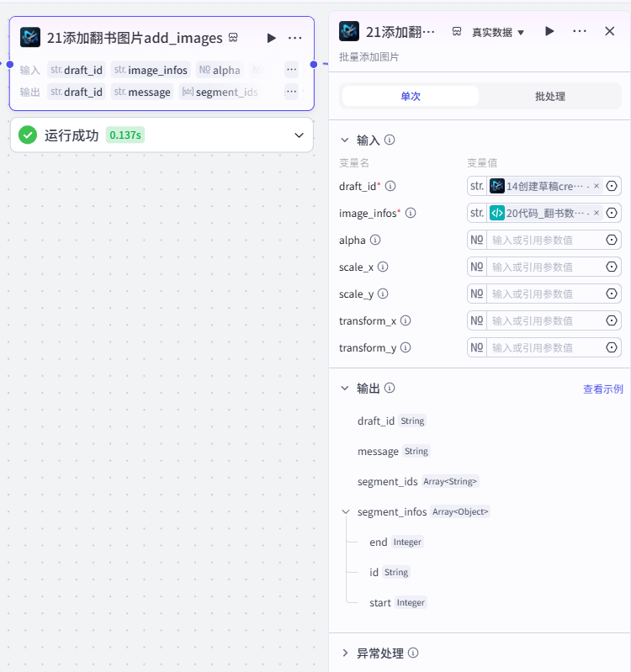Collapse the segment_infos output tree
Image resolution: width=631 pixels, height=672 pixels.
346,511
